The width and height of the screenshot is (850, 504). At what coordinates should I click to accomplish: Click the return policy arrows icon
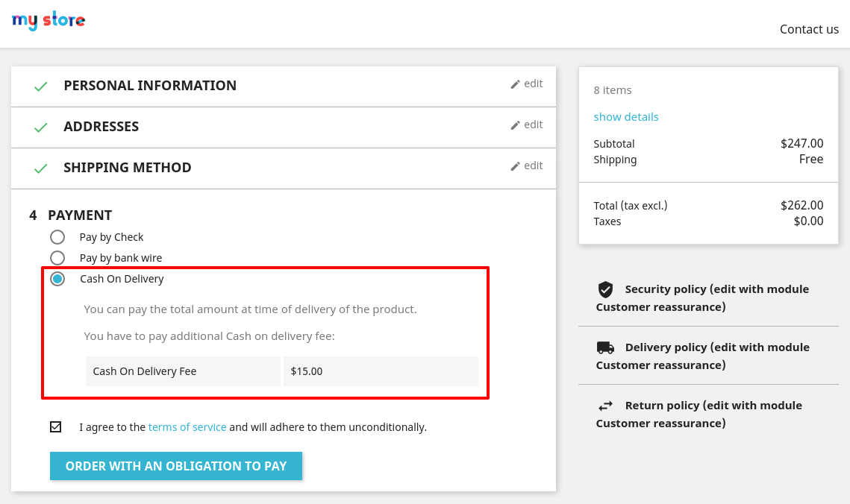604,405
